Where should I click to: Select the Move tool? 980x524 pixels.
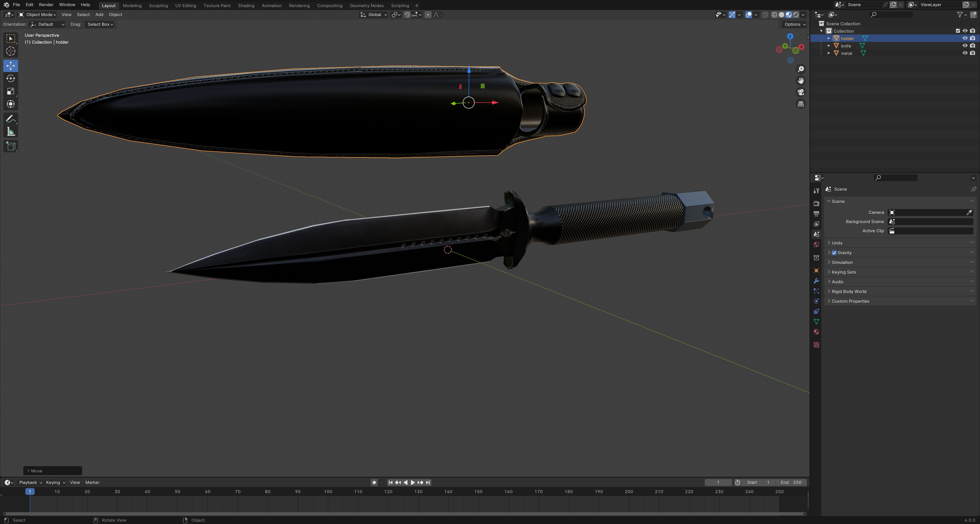click(x=11, y=66)
